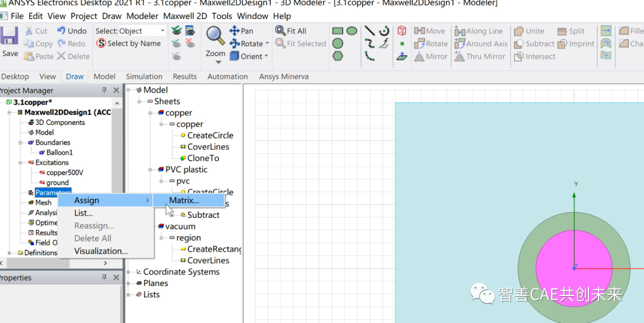Select the Draw Circle tool
The height and width of the screenshot is (323, 644).
coord(338,43)
